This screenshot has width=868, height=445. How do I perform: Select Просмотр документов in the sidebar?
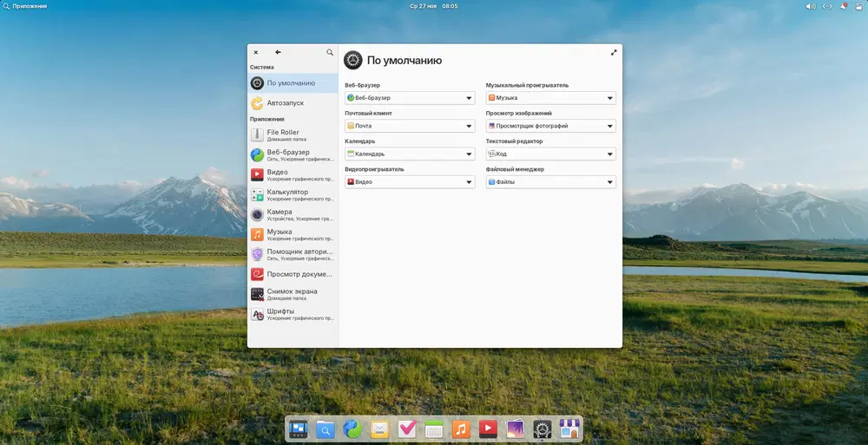[293, 274]
